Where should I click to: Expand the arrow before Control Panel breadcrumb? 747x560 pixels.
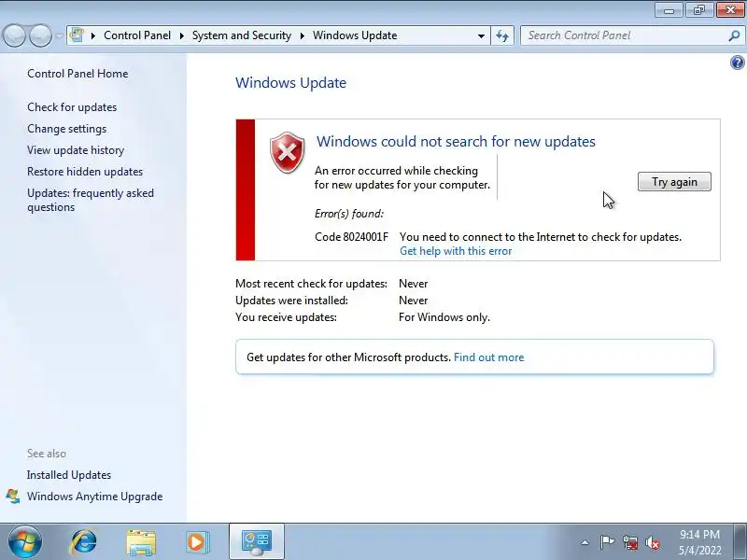(93, 35)
